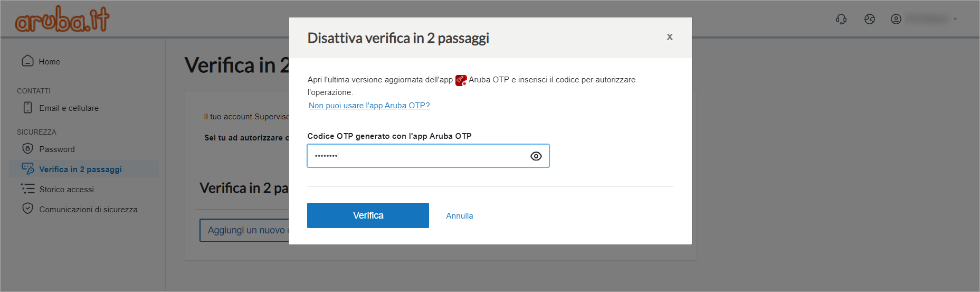Select Verifica in 2 passaggi menu item
The height and width of the screenshot is (292, 980).
click(x=84, y=169)
